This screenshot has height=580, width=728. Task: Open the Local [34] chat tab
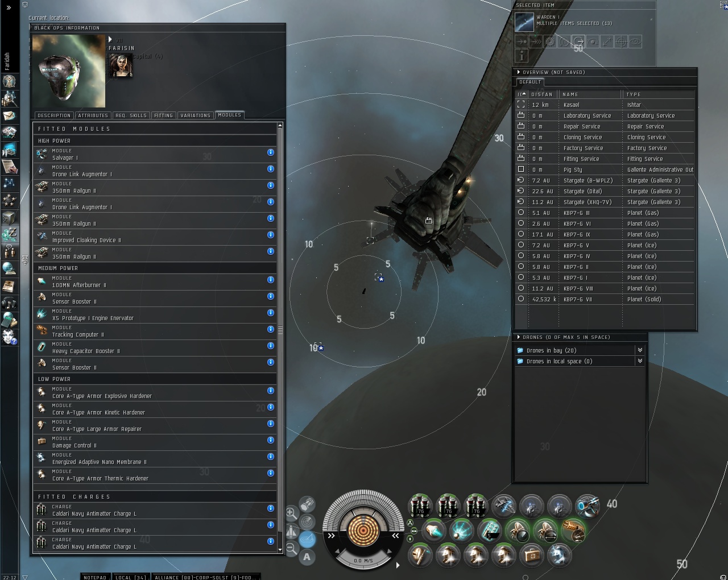coord(131,577)
